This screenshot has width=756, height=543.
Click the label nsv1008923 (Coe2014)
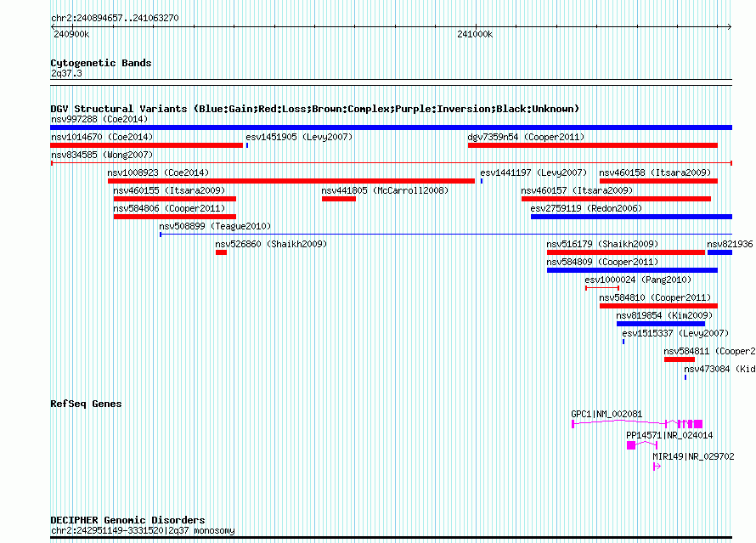click(x=158, y=173)
